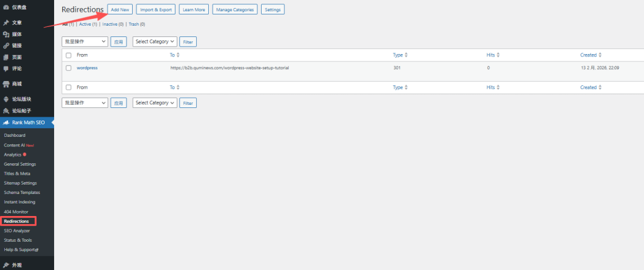This screenshot has height=270, width=644.
Task: Filter list by the Active link
Action: pos(87,24)
